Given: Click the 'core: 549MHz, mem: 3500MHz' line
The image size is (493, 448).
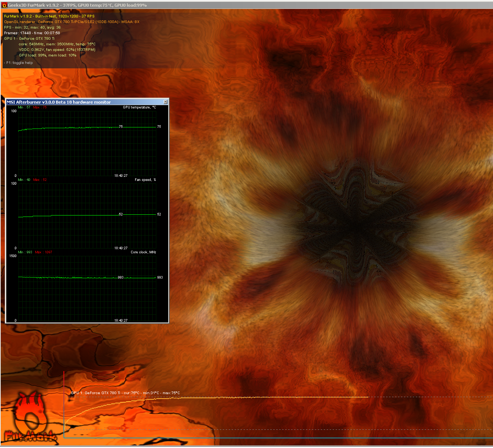Looking at the screenshot, I should tap(57, 44).
